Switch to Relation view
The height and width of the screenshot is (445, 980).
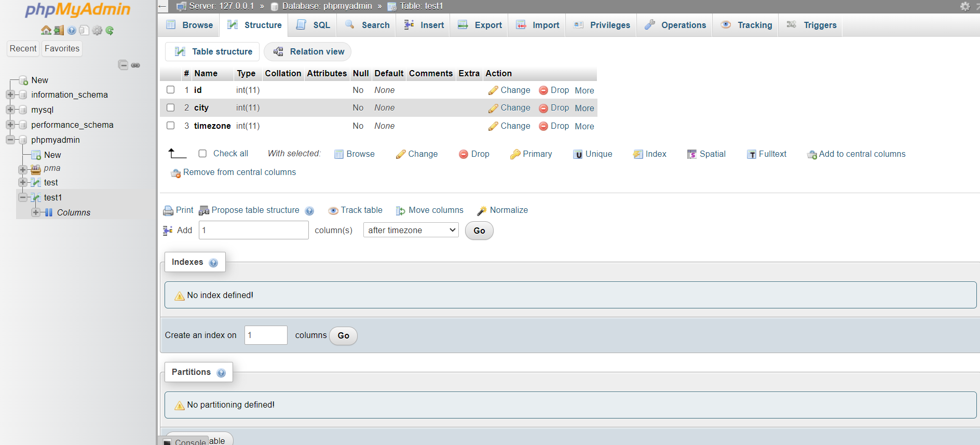pos(308,51)
